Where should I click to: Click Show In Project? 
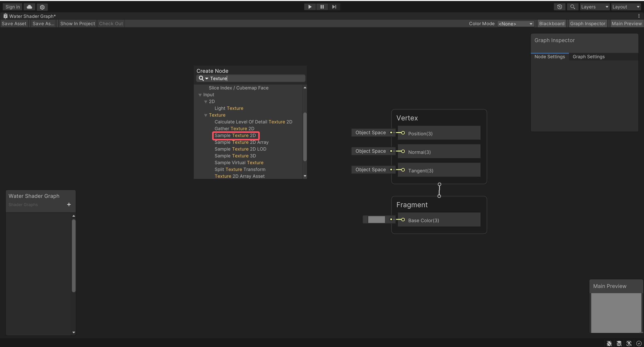78,23
